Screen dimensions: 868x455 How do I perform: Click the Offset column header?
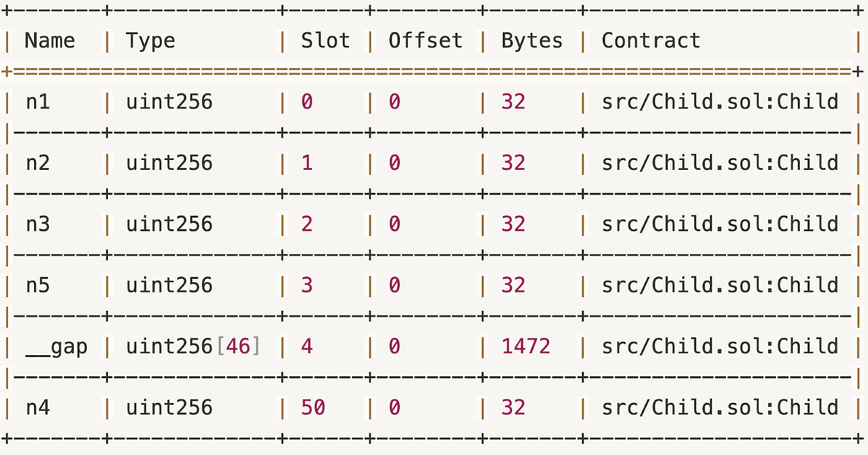(425, 41)
